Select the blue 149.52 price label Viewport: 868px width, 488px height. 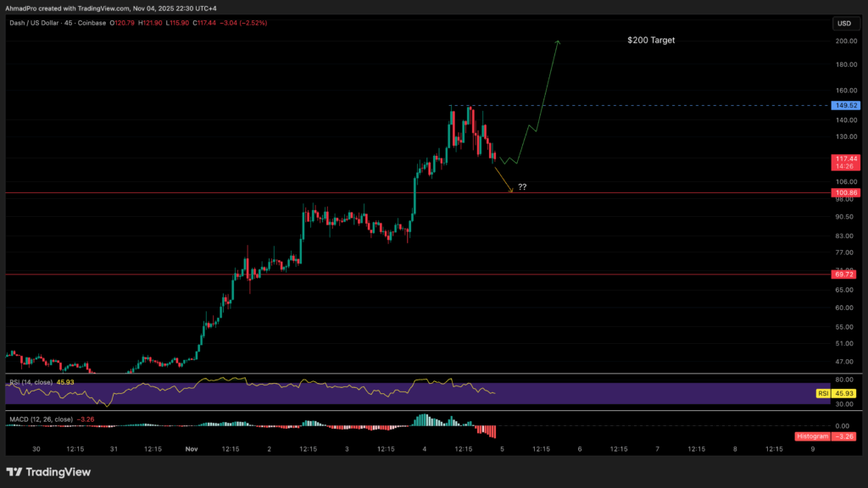point(846,105)
